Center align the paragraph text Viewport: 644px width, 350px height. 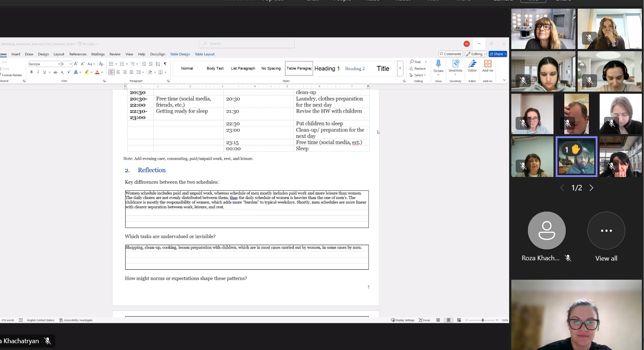tap(118, 72)
